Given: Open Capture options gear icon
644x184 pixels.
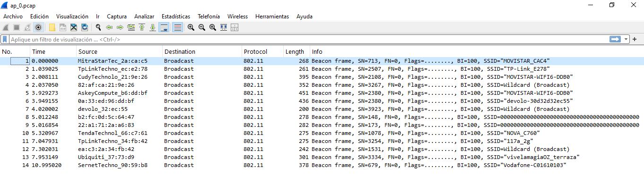Looking at the screenshot, I should (x=38, y=27).
